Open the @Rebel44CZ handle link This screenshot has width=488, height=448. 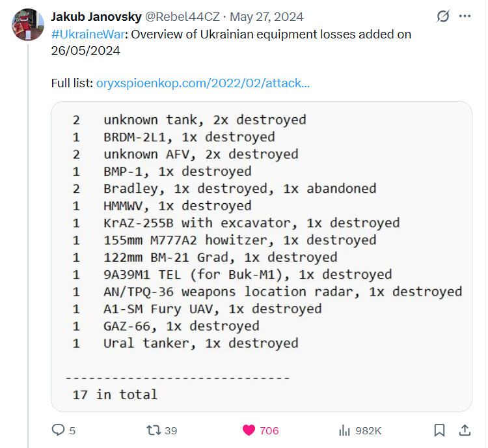click(182, 16)
